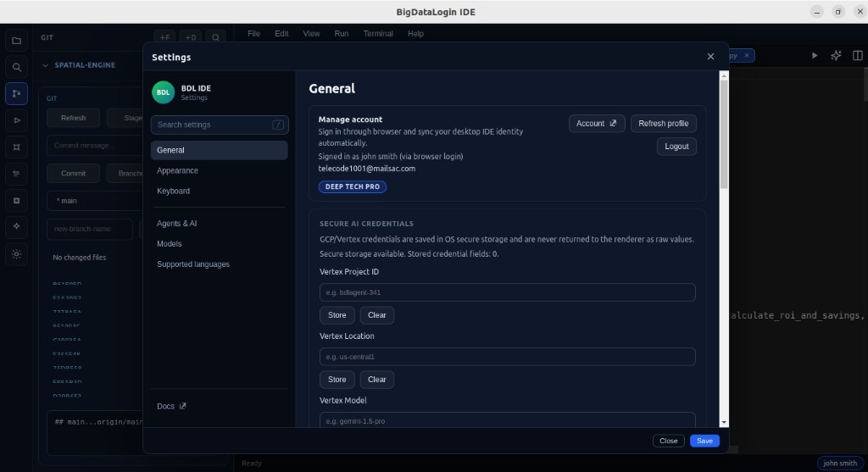The height and width of the screenshot is (472, 868).
Task: Toggle the split editor layout icon
Action: click(858, 55)
